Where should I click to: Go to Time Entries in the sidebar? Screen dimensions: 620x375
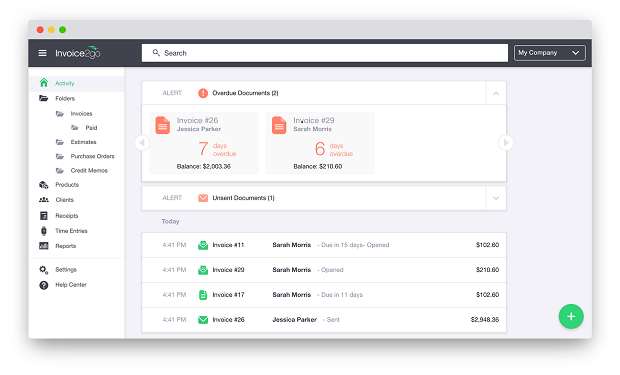click(x=71, y=231)
